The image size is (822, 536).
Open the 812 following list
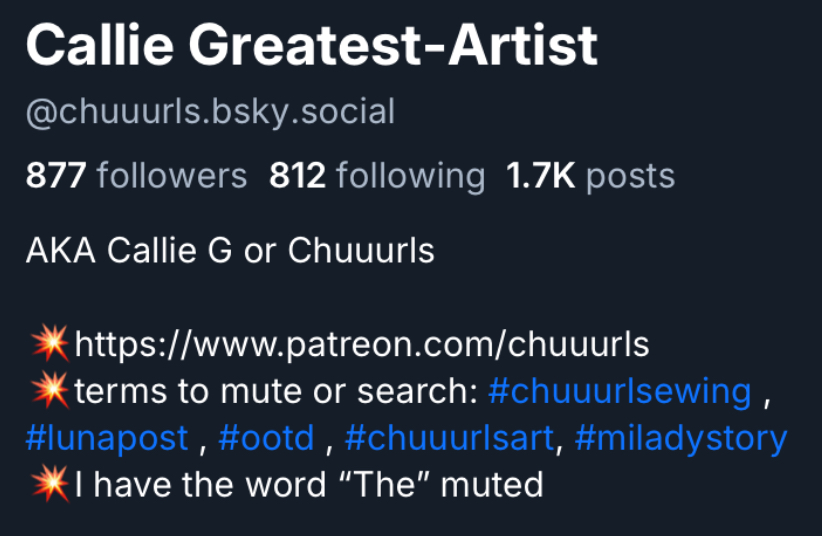click(x=376, y=177)
